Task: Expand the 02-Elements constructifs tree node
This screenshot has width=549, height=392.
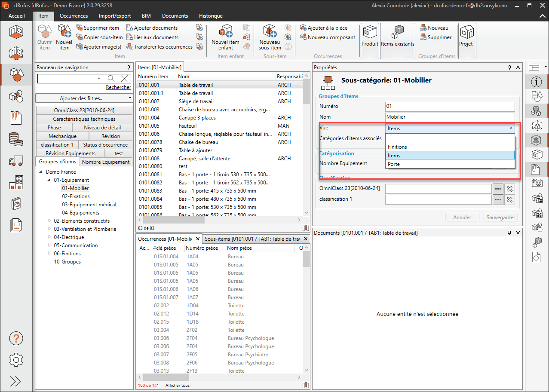Action: (x=49, y=221)
